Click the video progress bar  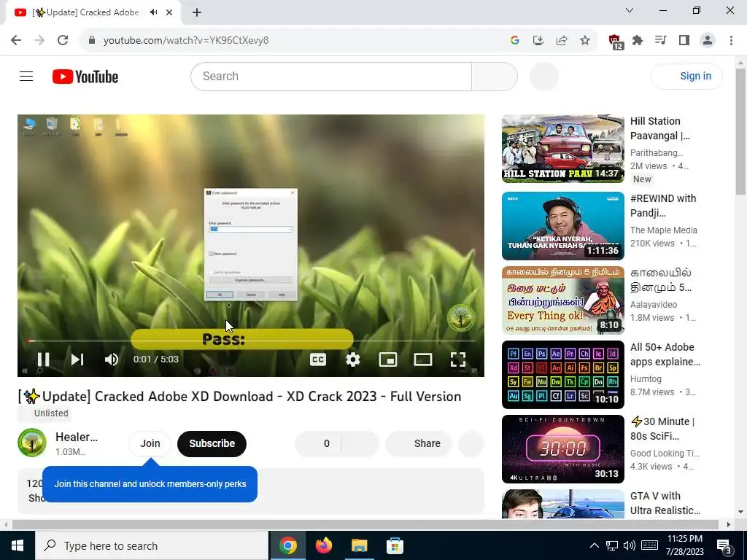251,341
